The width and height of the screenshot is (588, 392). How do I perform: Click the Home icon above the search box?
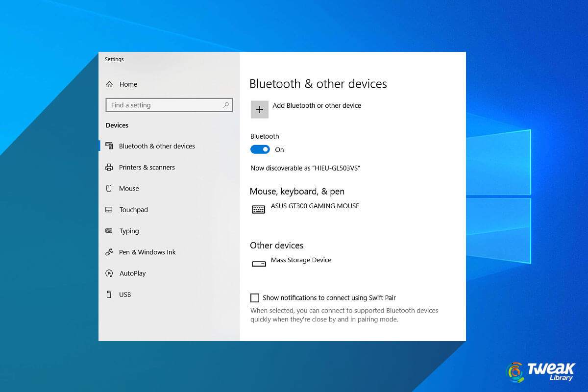110,84
